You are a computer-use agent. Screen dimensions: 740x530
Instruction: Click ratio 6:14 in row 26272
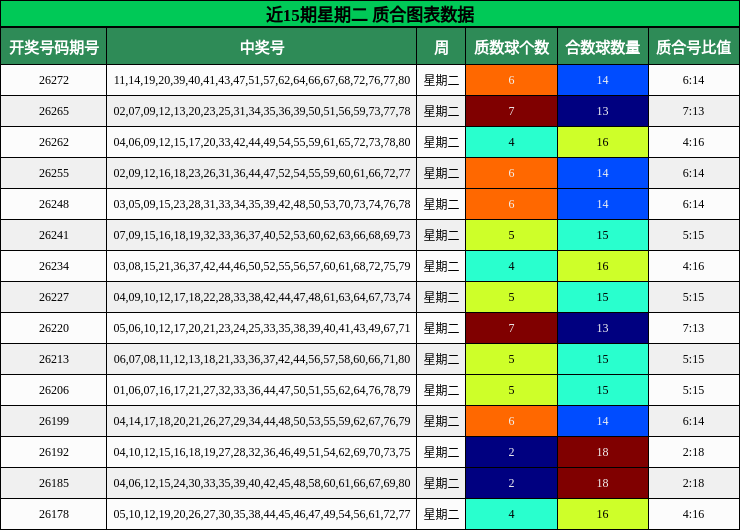[693, 80]
